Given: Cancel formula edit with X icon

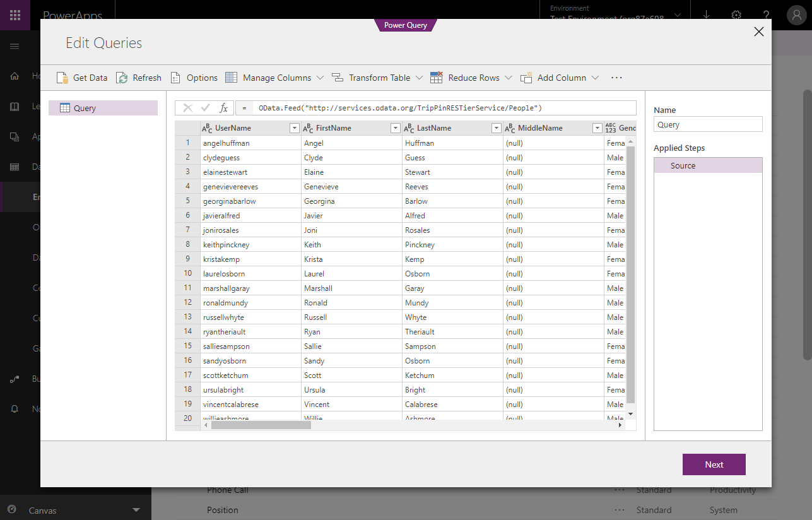Looking at the screenshot, I should pyautogui.click(x=187, y=107).
